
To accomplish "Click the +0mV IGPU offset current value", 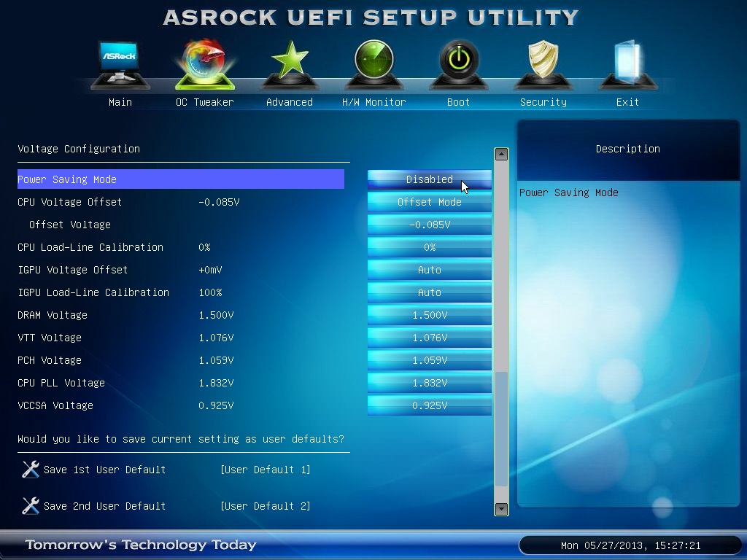I will [210, 270].
